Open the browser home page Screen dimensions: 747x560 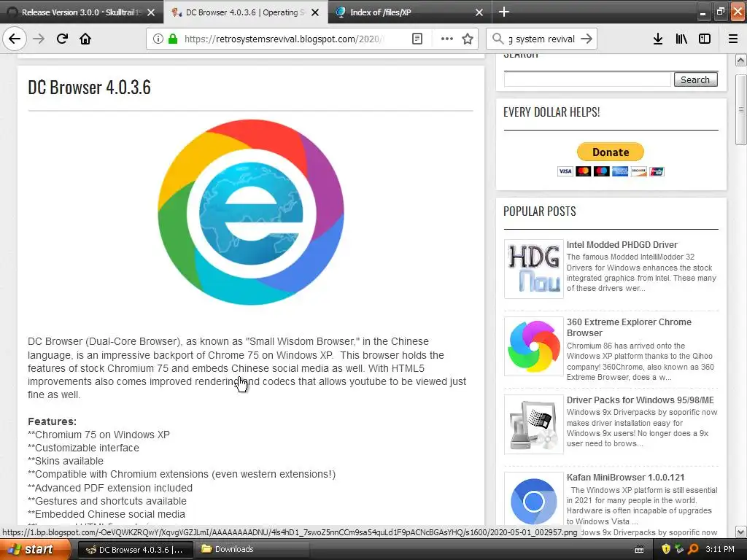(85, 39)
